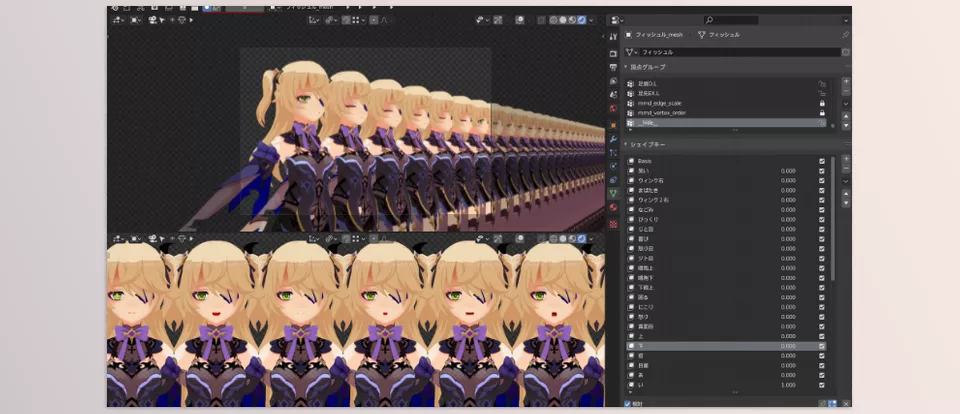Switch lower viewport to solid shading
This screenshot has height=414, width=960.
562,238
